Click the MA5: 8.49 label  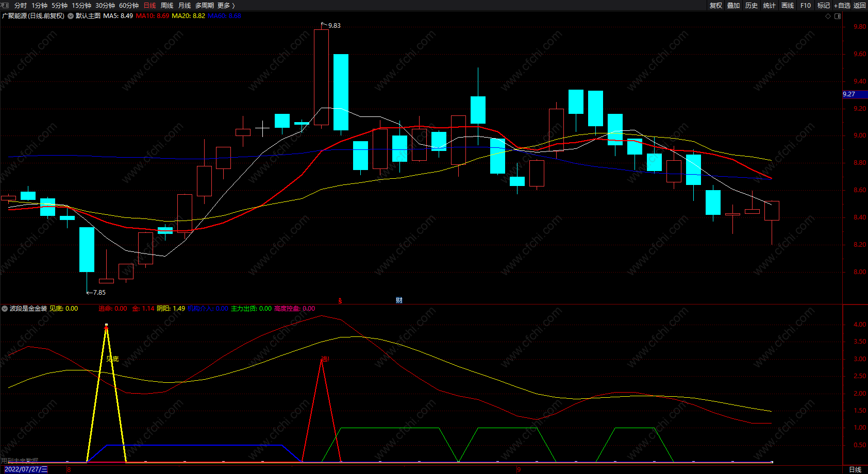tap(118, 16)
